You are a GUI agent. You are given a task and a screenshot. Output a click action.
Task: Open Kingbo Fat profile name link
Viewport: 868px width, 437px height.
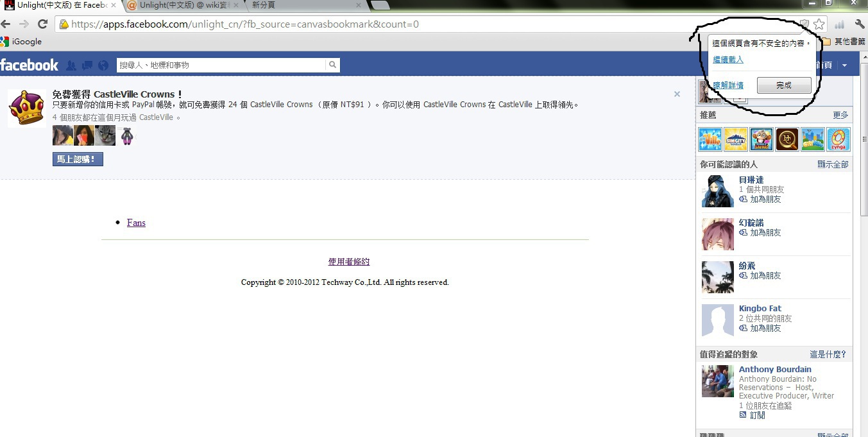pos(760,309)
